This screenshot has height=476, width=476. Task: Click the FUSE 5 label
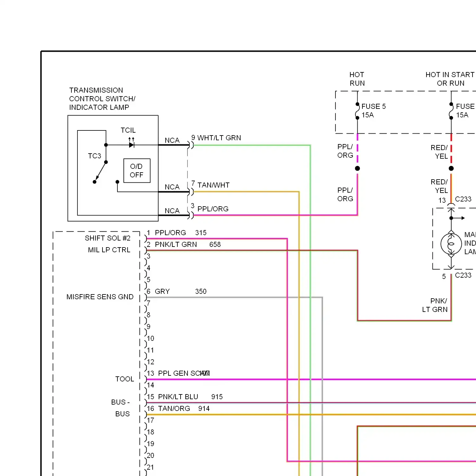click(374, 106)
